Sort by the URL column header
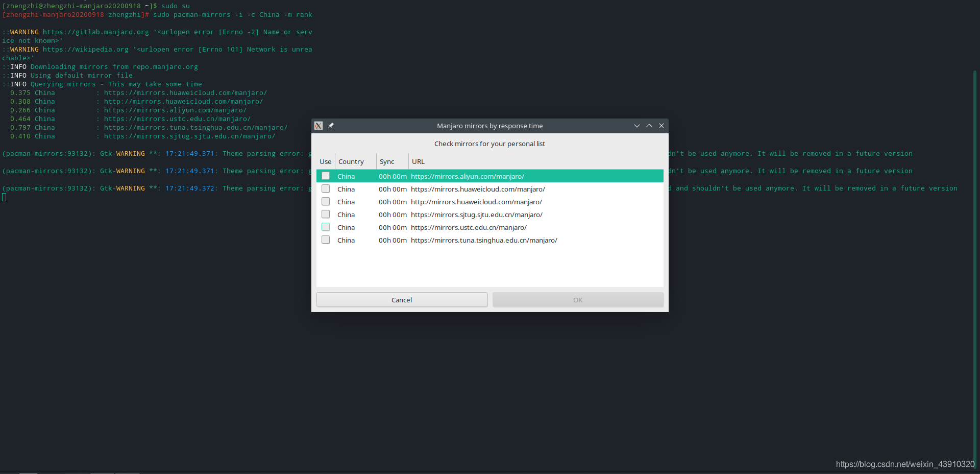 tap(536, 161)
